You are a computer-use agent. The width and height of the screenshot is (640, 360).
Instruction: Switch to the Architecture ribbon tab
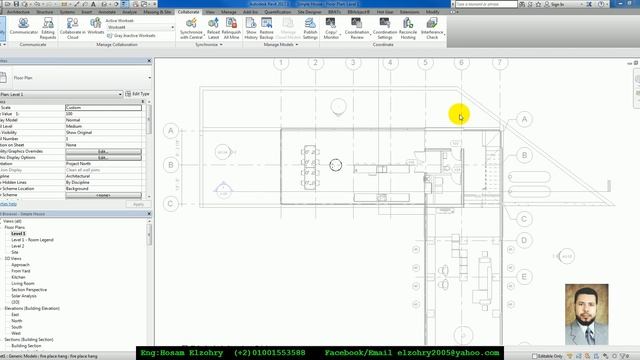18,12
